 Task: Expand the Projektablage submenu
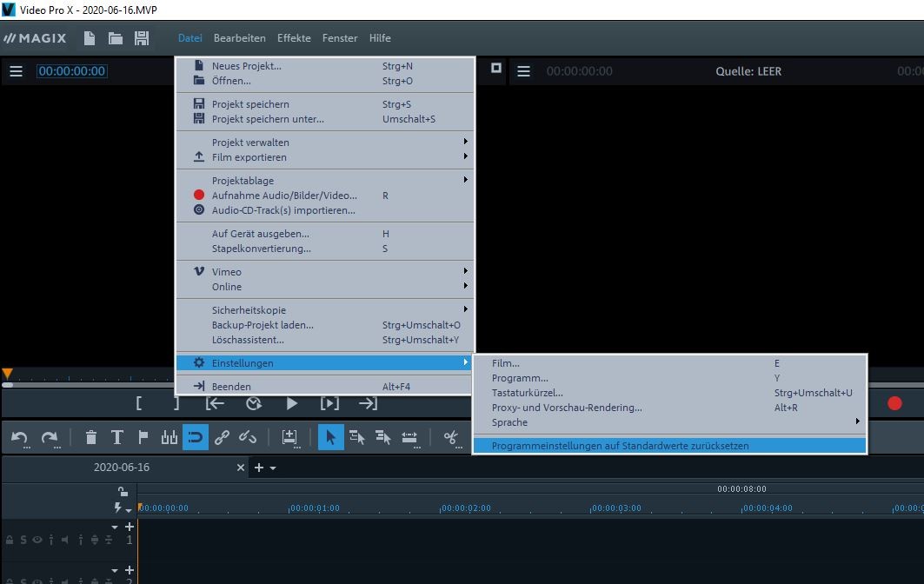(325, 181)
